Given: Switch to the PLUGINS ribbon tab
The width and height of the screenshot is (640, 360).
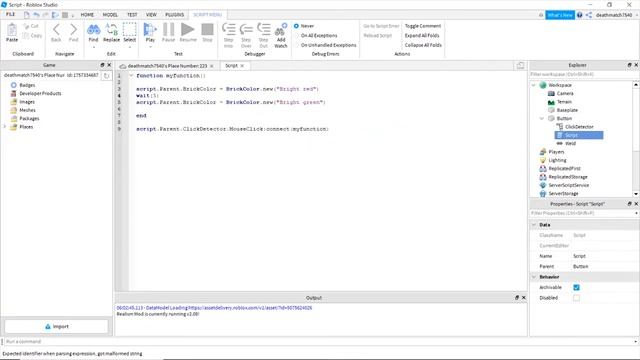Looking at the screenshot, I should tap(174, 15).
